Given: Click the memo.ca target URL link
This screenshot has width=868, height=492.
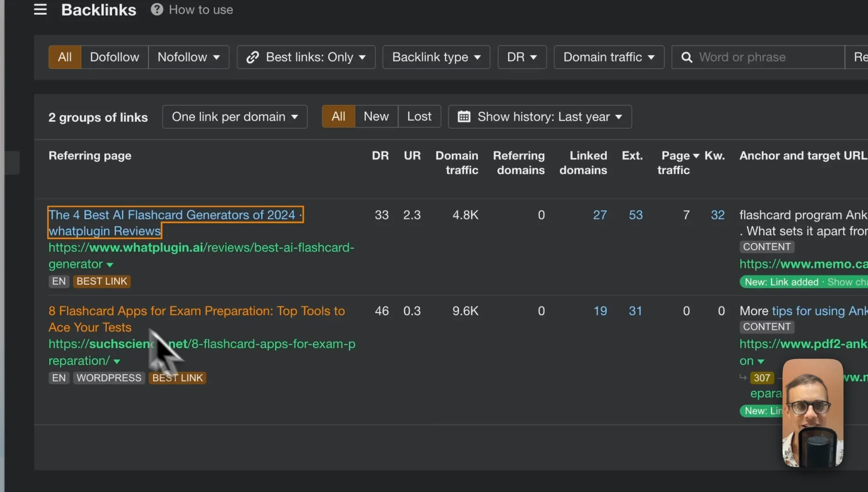Looking at the screenshot, I should (x=803, y=264).
